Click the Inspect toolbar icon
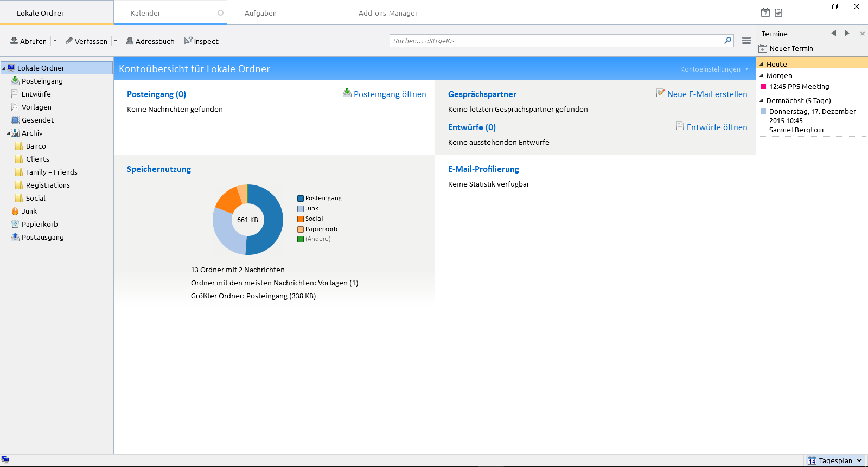868x467 pixels. coord(188,41)
